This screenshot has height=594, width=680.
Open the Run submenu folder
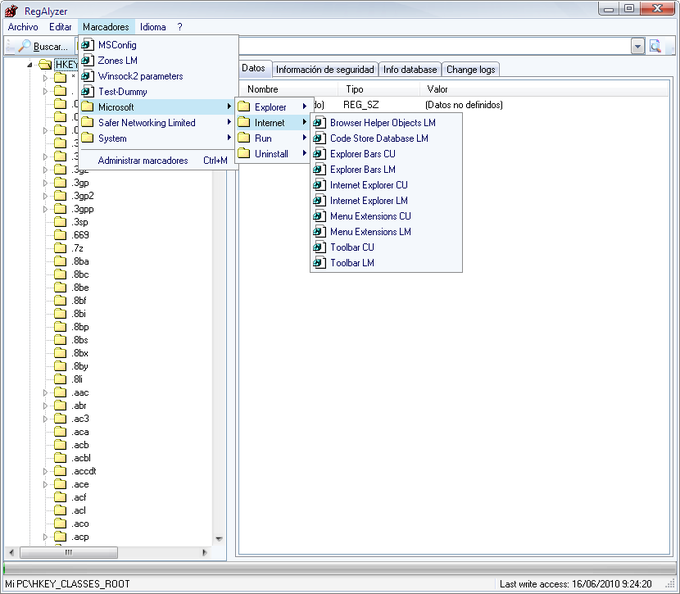[x=273, y=138]
